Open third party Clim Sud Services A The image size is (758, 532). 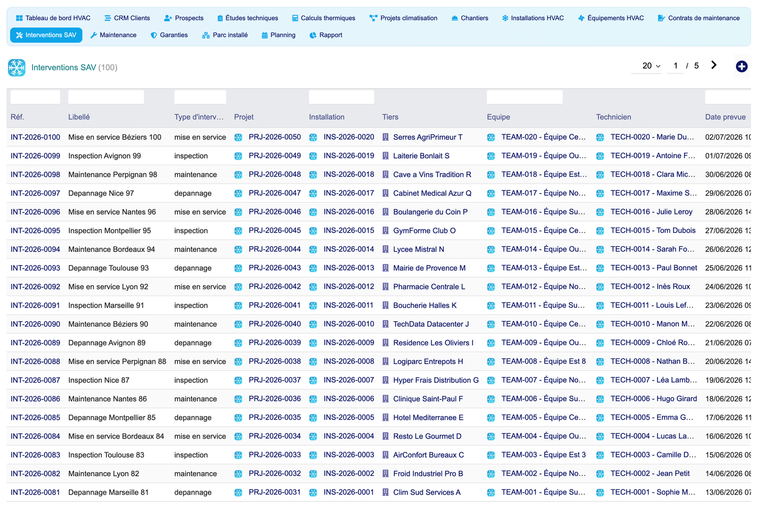click(427, 492)
